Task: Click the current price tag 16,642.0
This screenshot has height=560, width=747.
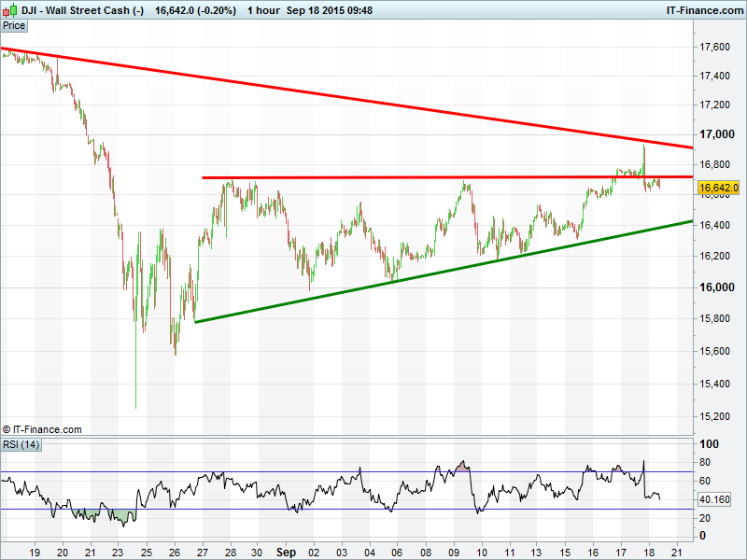Action: tap(719, 188)
